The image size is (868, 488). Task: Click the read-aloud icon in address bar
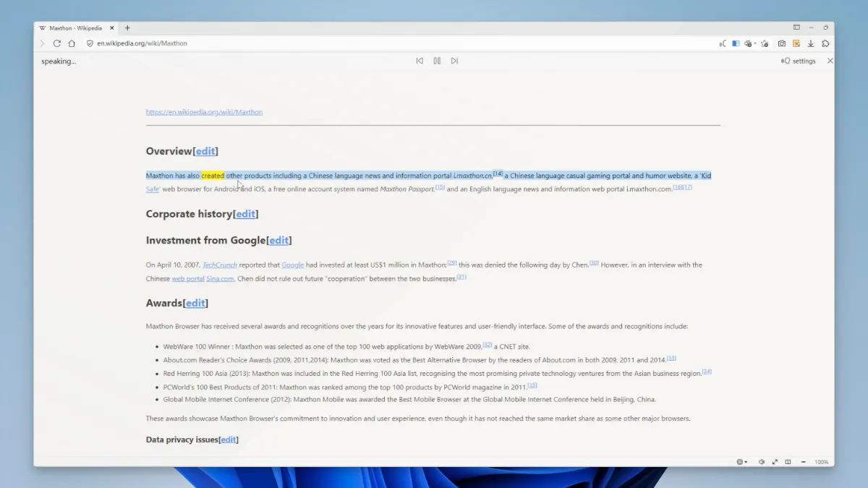[x=722, y=43]
